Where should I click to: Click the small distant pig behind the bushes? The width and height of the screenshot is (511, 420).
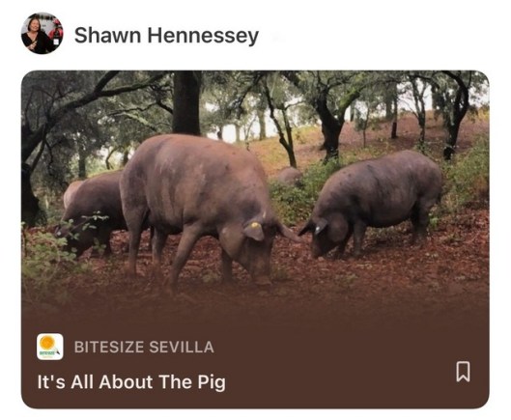pos(289,176)
